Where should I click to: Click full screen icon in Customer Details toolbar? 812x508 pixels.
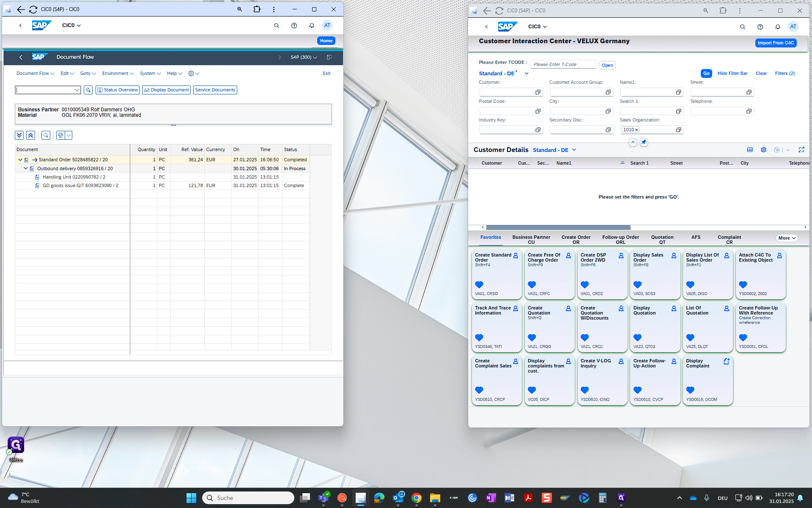point(801,150)
